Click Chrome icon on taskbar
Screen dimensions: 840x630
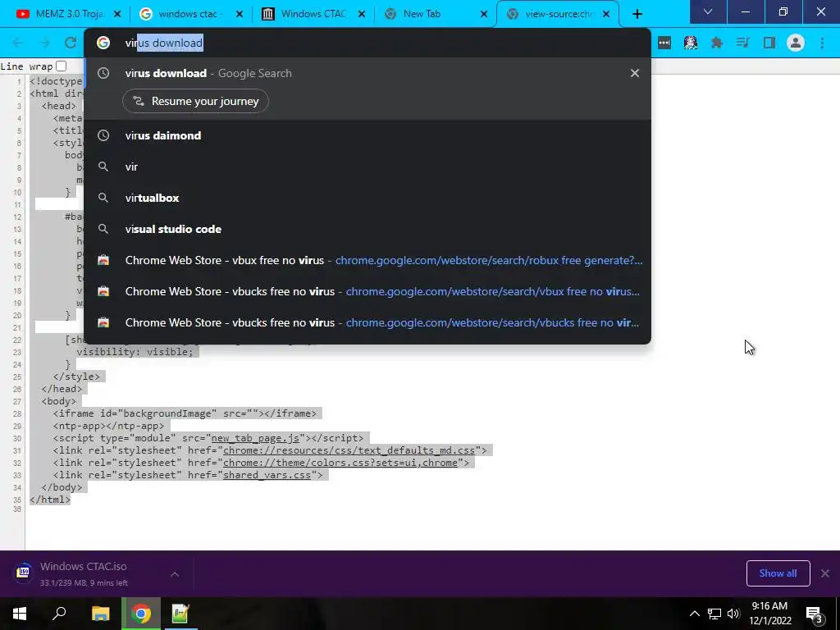[x=141, y=614]
